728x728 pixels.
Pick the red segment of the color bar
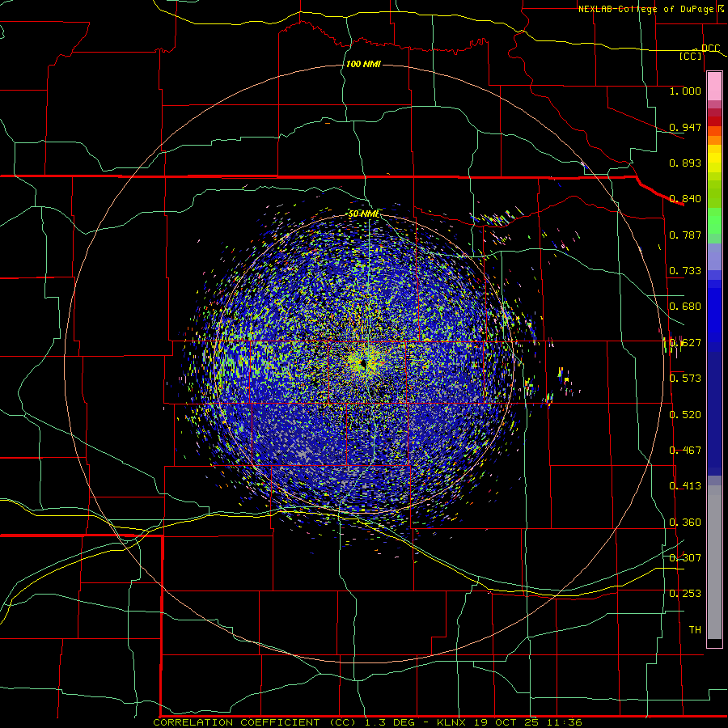pyautogui.click(x=714, y=121)
